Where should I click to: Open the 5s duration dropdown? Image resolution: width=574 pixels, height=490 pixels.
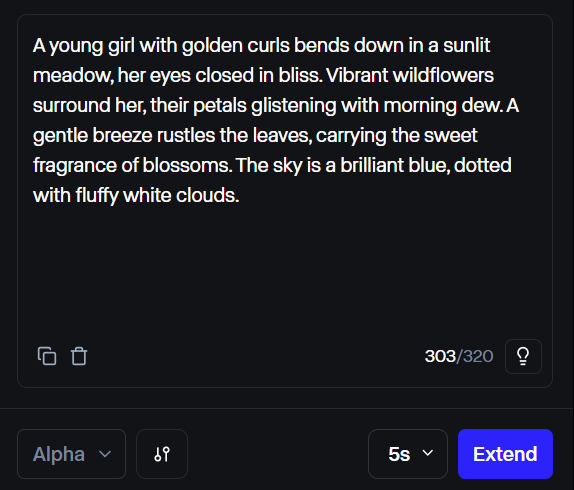(408, 454)
